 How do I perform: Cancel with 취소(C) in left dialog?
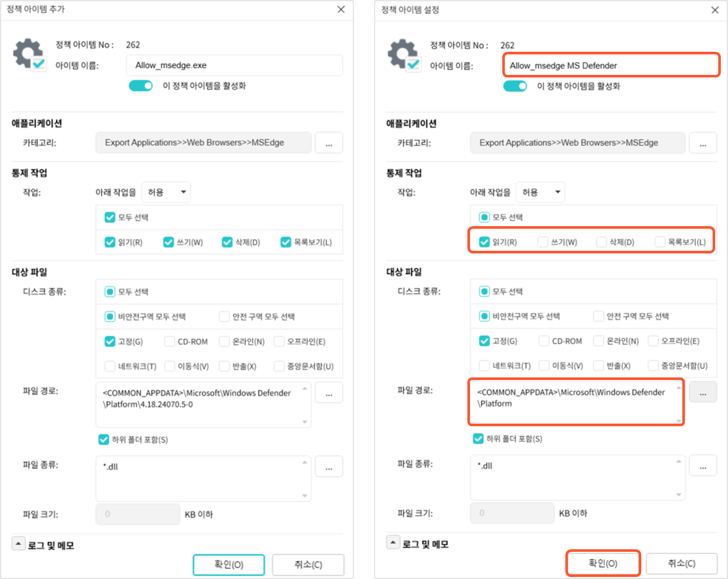308,565
